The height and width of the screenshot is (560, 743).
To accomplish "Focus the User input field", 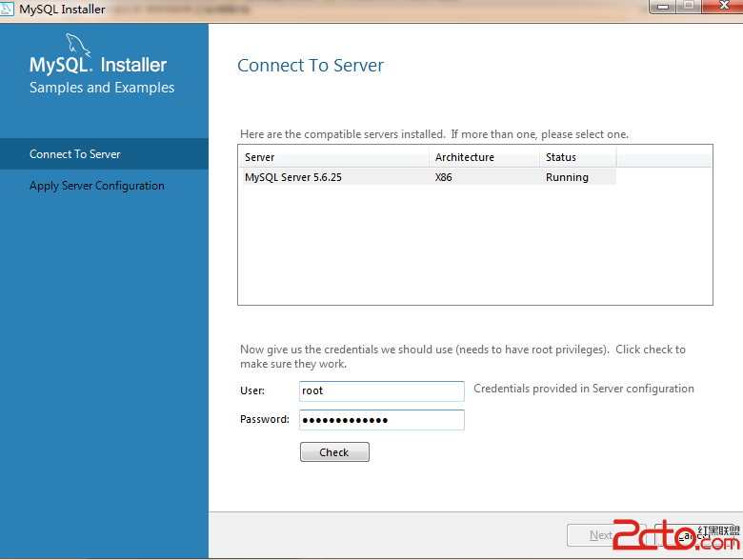I will [x=381, y=390].
